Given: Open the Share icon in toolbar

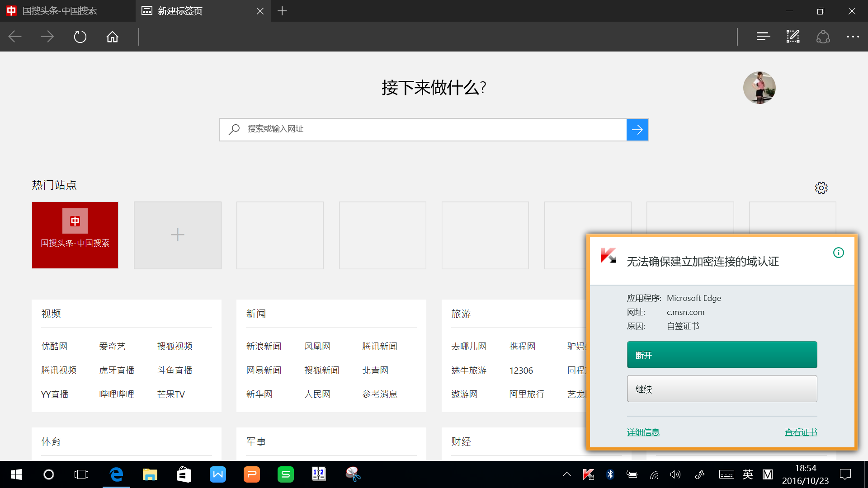Looking at the screenshot, I should click(x=823, y=37).
